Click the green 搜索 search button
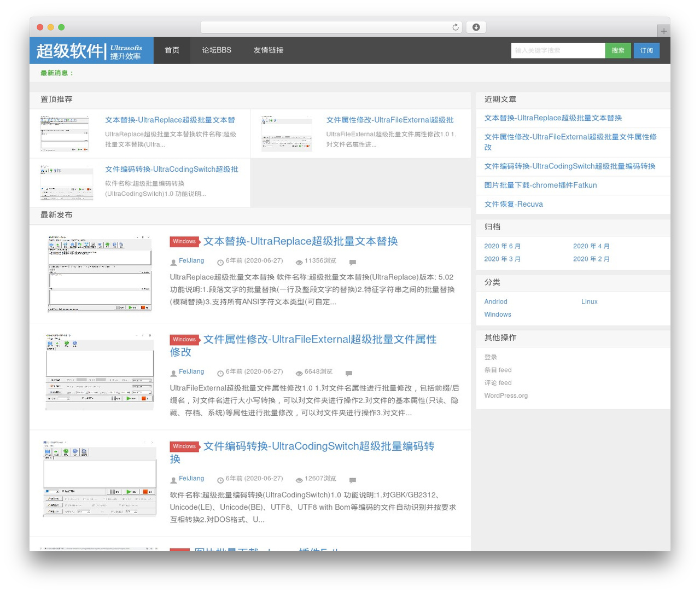This screenshot has width=700, height=593. 618,50
